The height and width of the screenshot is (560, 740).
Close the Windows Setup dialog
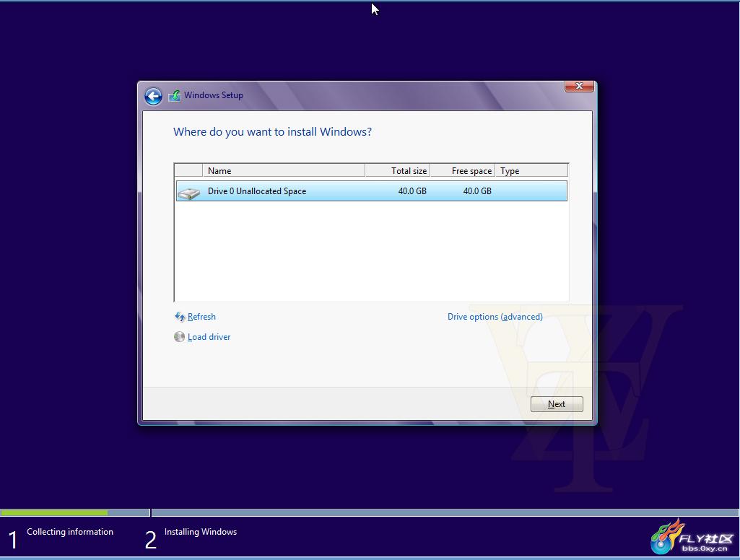579,86
